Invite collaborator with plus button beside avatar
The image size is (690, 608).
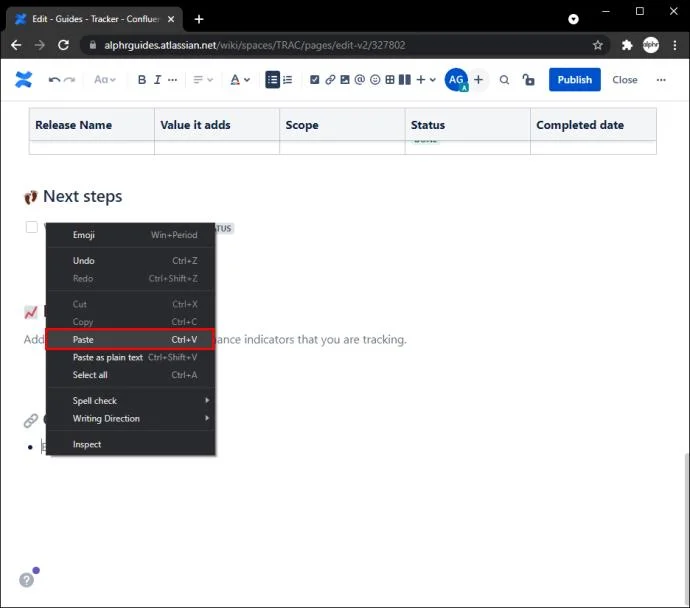coord(478,80)
